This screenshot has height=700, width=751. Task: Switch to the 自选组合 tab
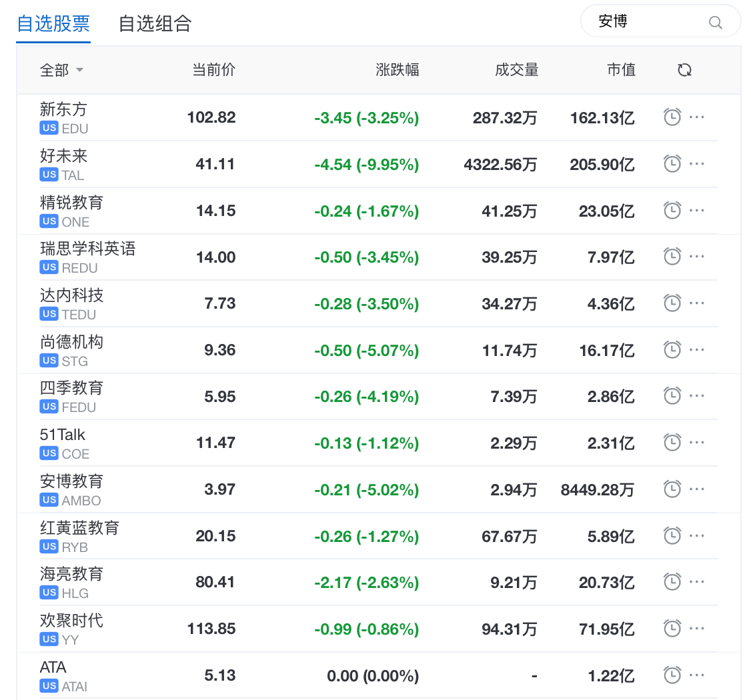(x=155, y=23)
